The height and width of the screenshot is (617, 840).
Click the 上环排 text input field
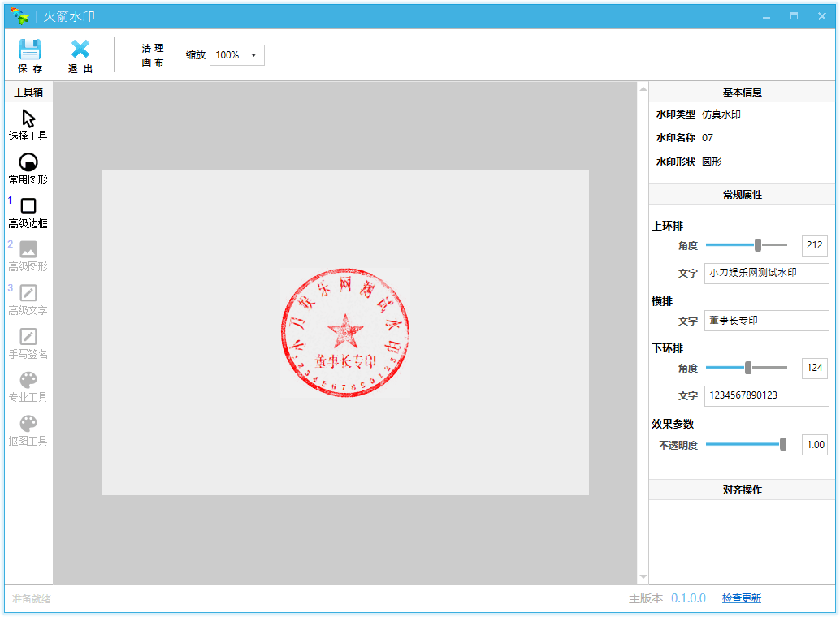(x=766, y=274)
